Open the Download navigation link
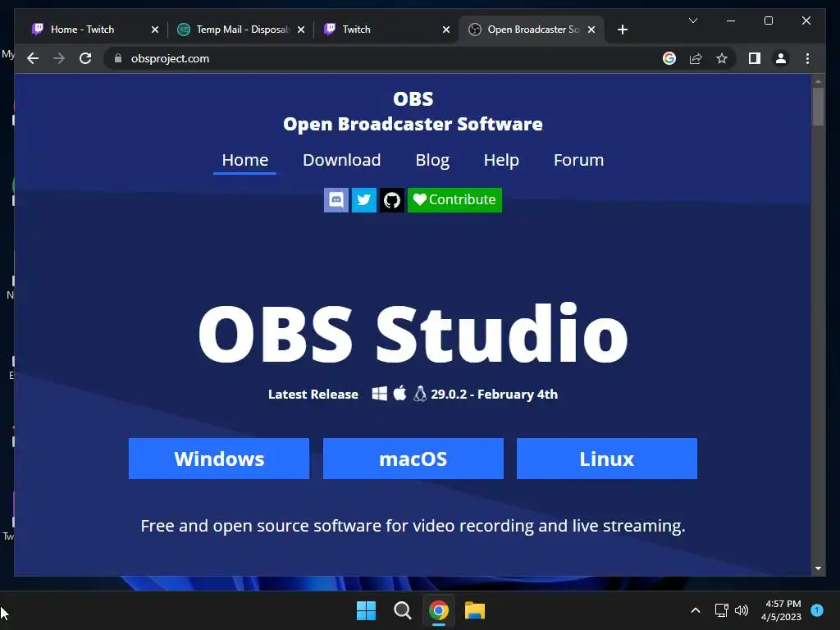 (x=342, y=160)
